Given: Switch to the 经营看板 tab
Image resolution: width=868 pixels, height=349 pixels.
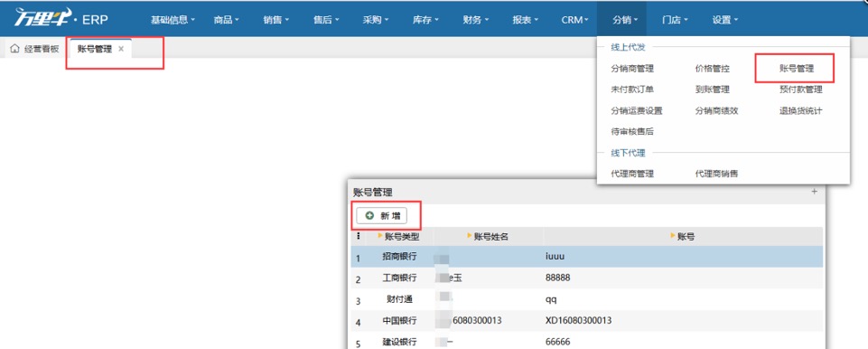Looking at the screenshot, I should tap(35, 49).
